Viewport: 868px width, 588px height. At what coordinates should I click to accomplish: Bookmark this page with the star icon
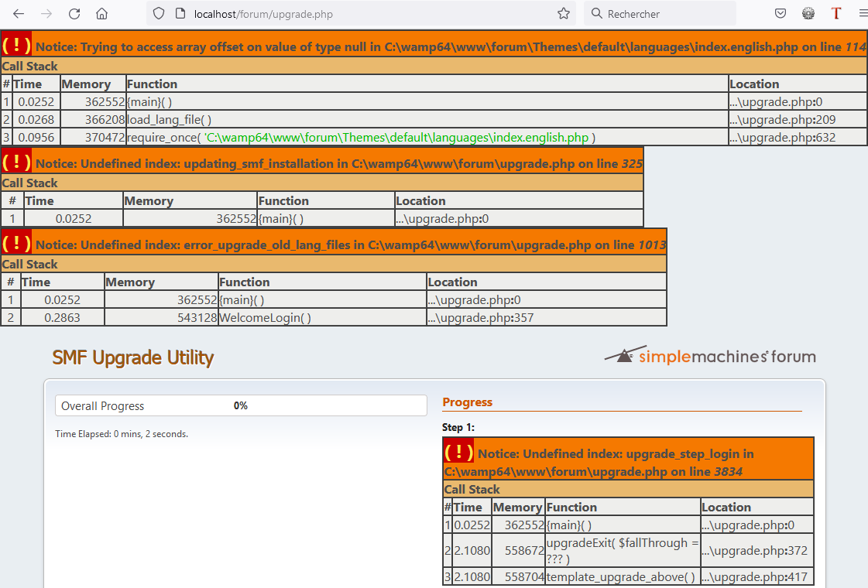click(x=564, y=14)
